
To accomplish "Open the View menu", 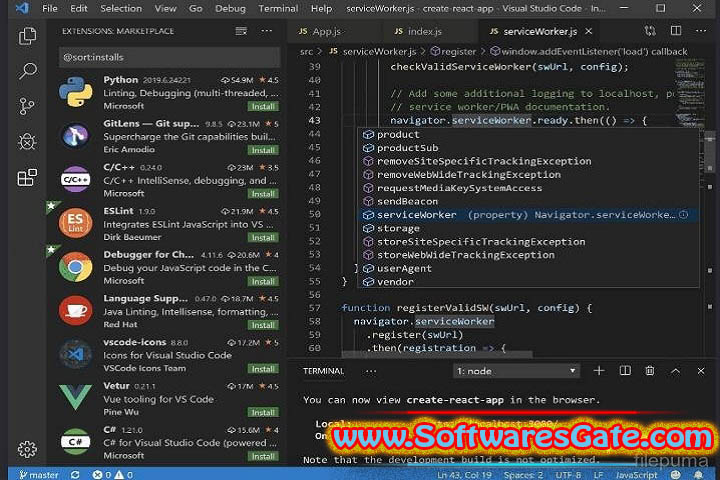I will pos(165,8).
